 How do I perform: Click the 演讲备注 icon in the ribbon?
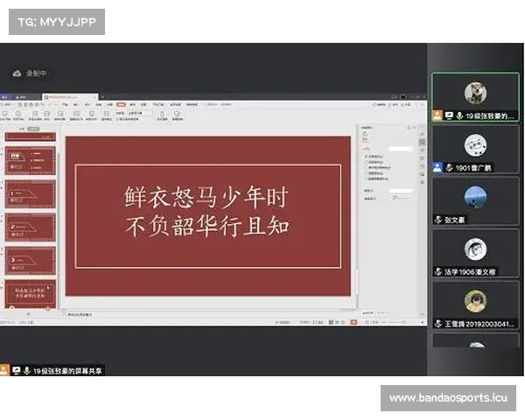(x=106, y=114)
